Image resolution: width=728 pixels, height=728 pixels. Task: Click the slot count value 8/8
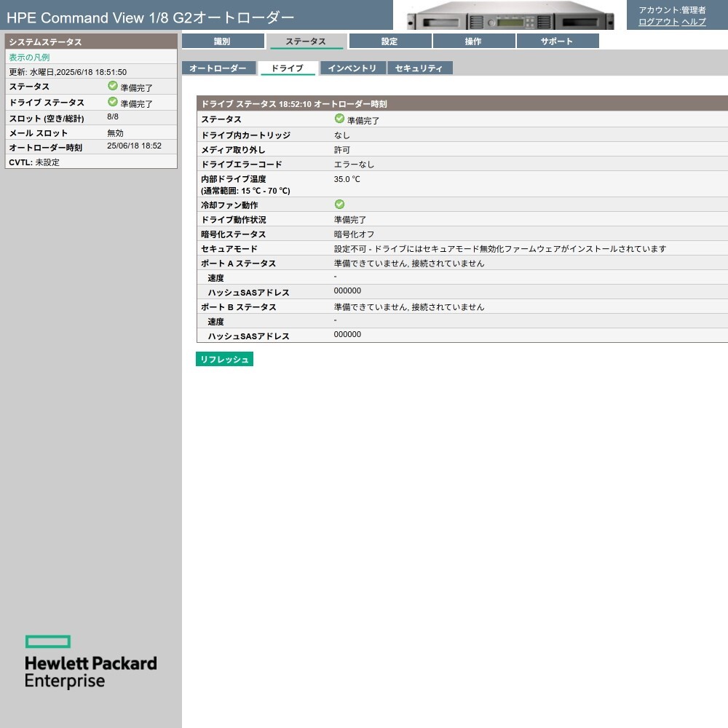(113, 116)
